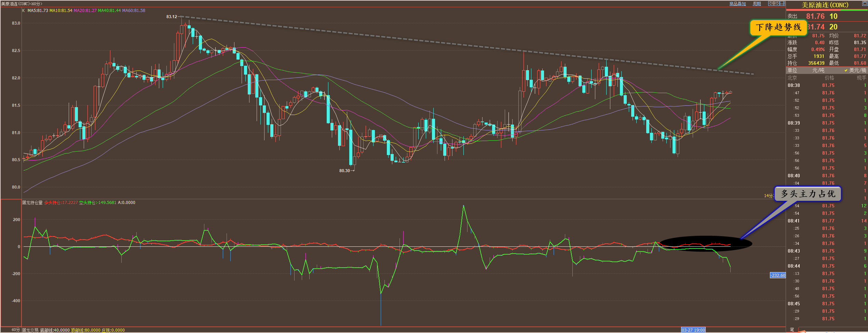868x333 pixels.
Task: Click the 涨跌 value 0.40
Action: 819,42
